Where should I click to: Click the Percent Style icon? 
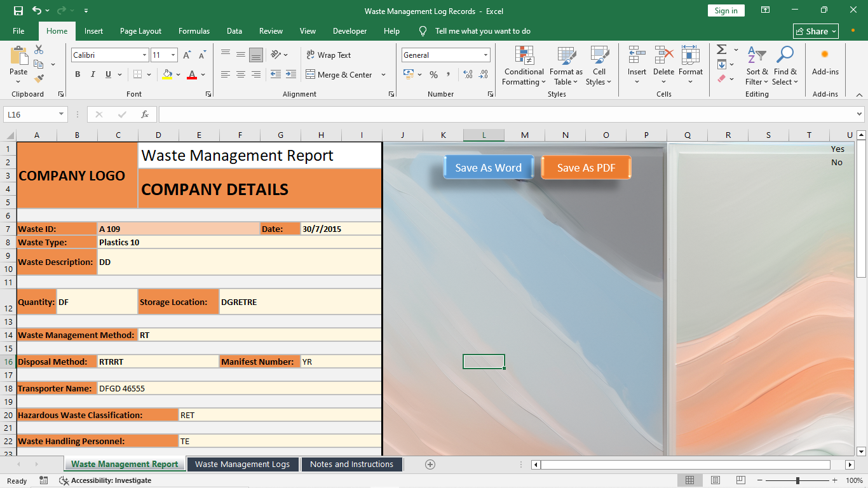(x=433, y=74)
